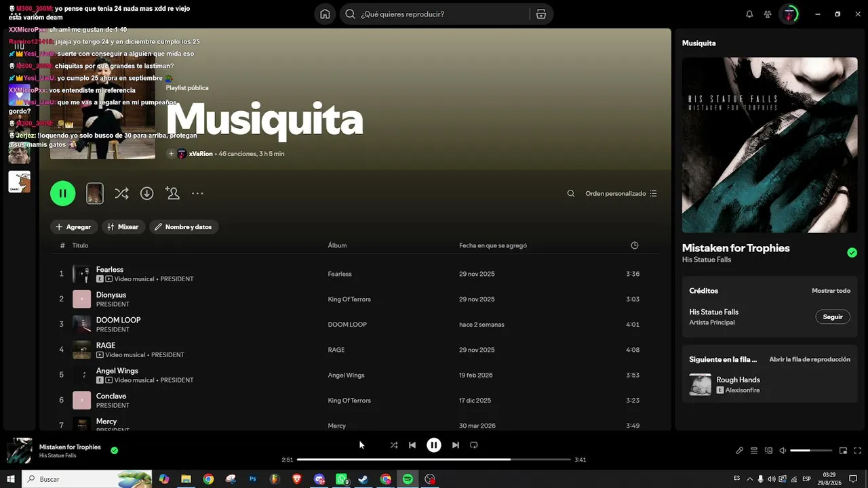Search within the playlist
Screen dimensions: 868x488
pyautogui.click(x=571, y=194)
